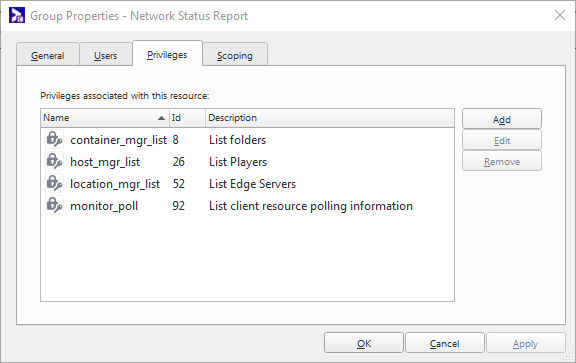The image size is (576, 363).
Task: Click the lock icon beside monitor_poll
Action: point(54,206)
